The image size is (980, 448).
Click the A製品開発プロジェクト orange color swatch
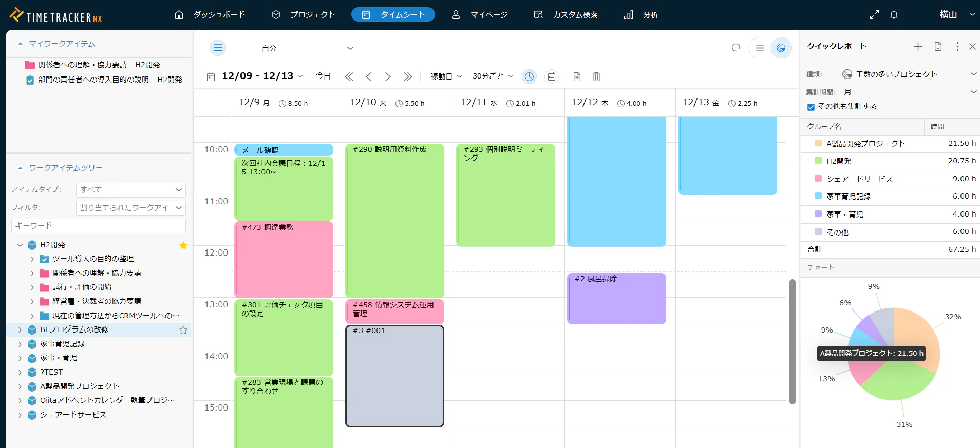(x=818, y=143)
